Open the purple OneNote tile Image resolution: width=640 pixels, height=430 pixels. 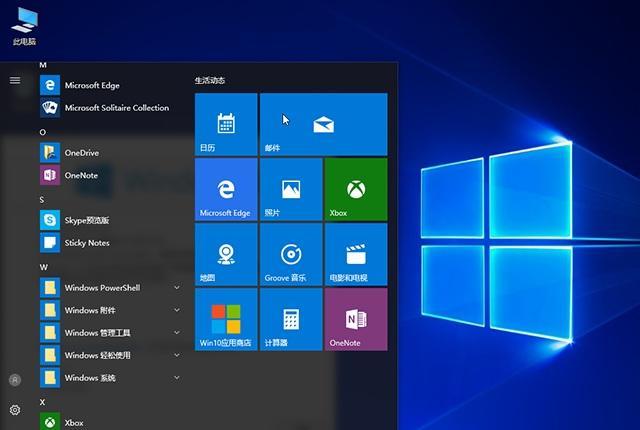tap(356, 319)
